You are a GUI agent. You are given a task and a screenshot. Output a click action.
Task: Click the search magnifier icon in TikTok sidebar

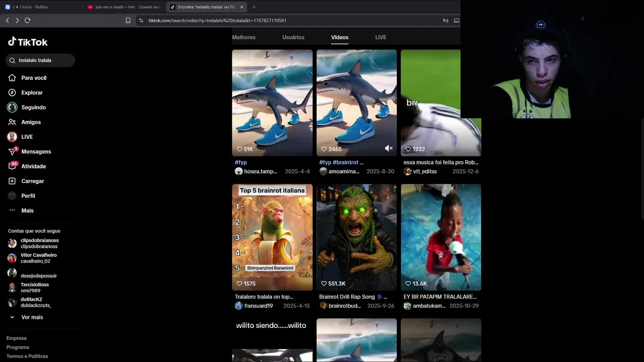click(x=13, y=60)
